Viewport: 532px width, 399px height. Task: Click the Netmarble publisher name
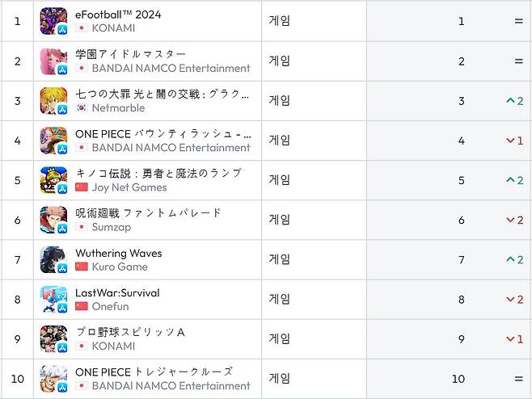118,107
